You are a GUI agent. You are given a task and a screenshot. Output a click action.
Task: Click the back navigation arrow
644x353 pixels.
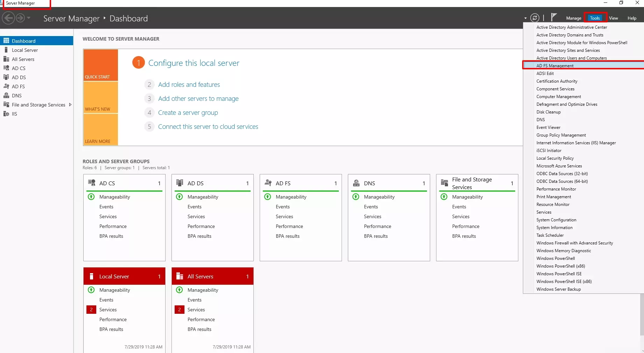(9, 18)
